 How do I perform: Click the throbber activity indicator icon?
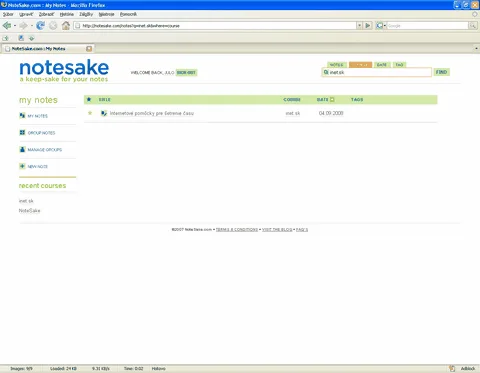[475, 14]
